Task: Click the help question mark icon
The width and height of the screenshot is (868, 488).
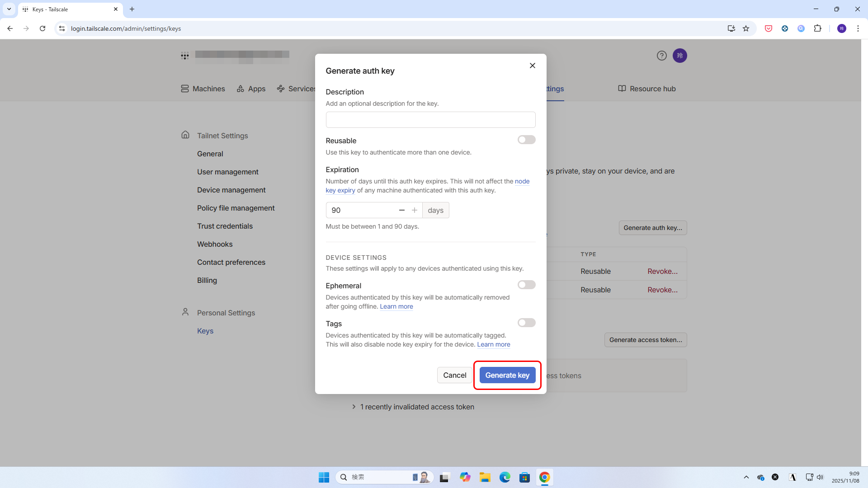Action: coord(661,56)
